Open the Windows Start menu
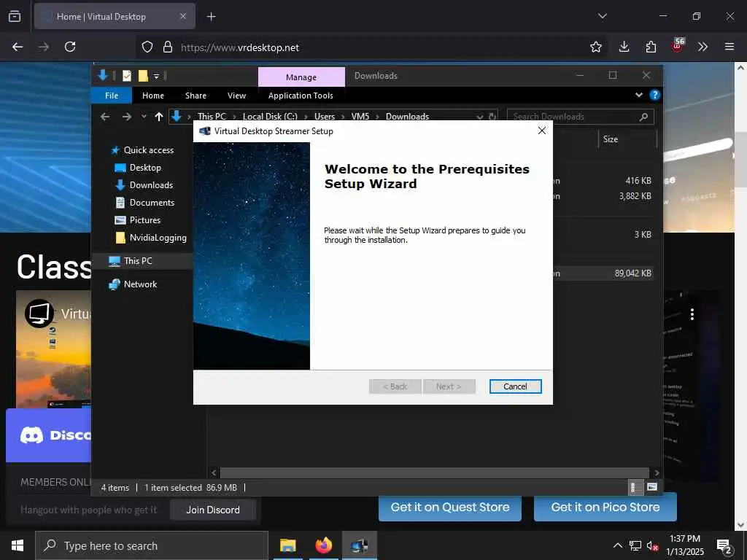The height and width of the screenshot is (560, 747). [18, 545]
